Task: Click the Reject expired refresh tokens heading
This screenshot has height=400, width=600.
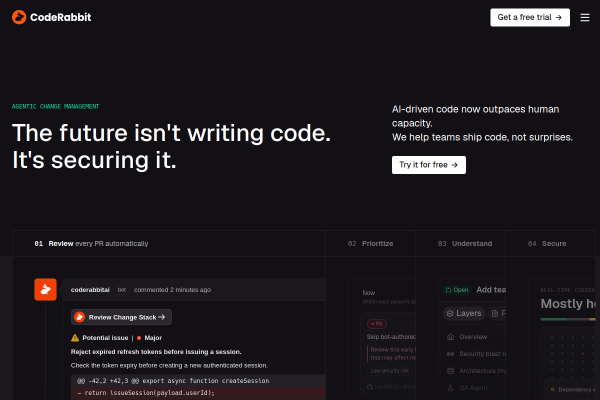Action: pyautogui.click(x=156, y=352)
